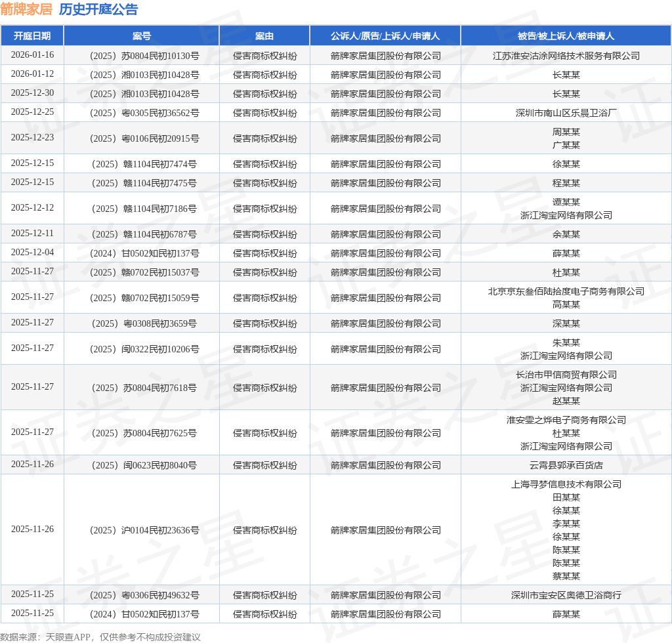Select defendant 谭某某
The height and width of the screenshot is (643, 672).
[566, 202]
